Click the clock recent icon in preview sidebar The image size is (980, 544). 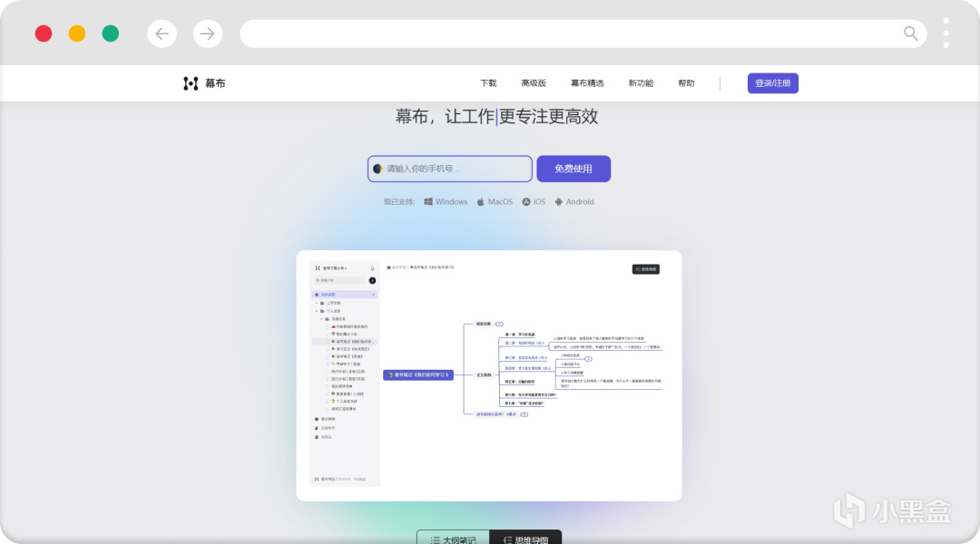click(317, 419)
